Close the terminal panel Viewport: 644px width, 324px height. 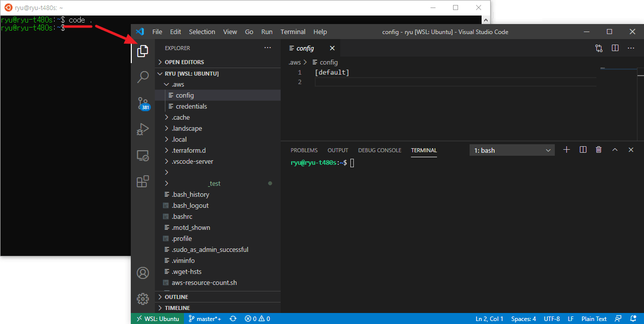click(x=631, y=150)
